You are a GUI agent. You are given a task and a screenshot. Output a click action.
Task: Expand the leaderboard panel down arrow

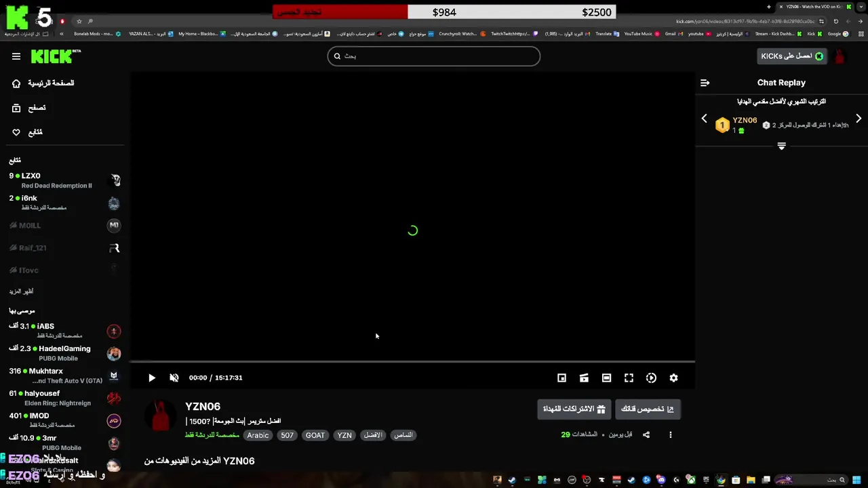coord(781,146)
